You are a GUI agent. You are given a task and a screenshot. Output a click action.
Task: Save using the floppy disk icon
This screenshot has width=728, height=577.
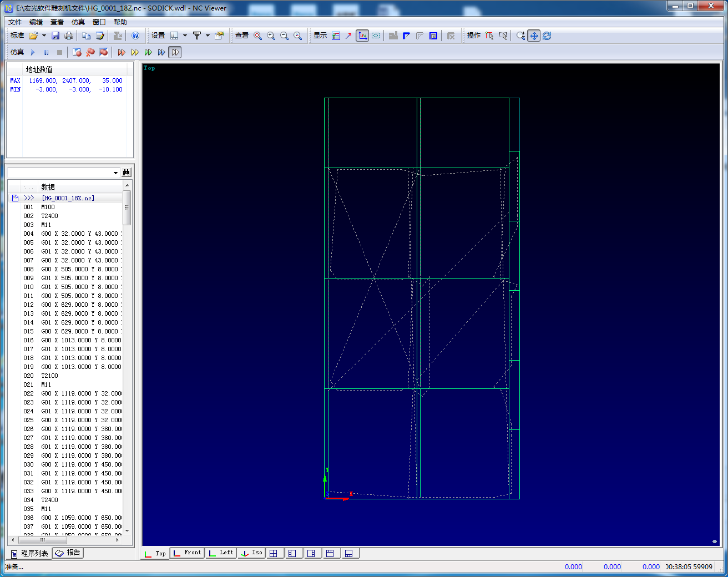point(55,36)
